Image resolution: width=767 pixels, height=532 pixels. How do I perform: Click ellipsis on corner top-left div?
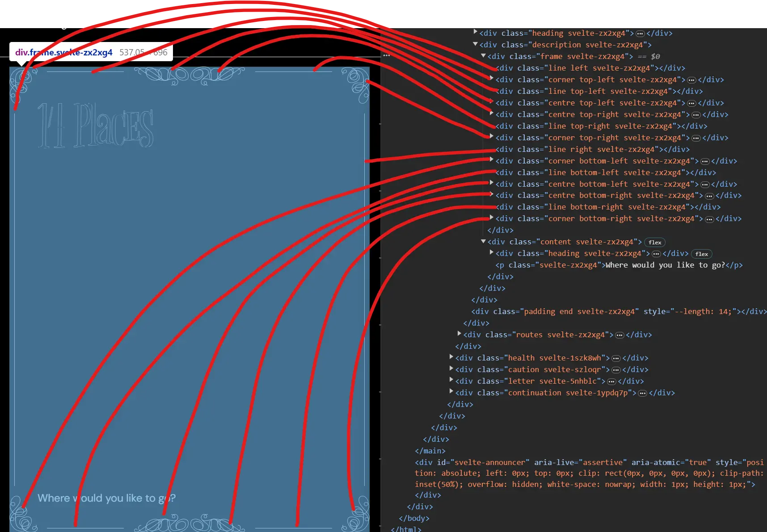[691, 80]
